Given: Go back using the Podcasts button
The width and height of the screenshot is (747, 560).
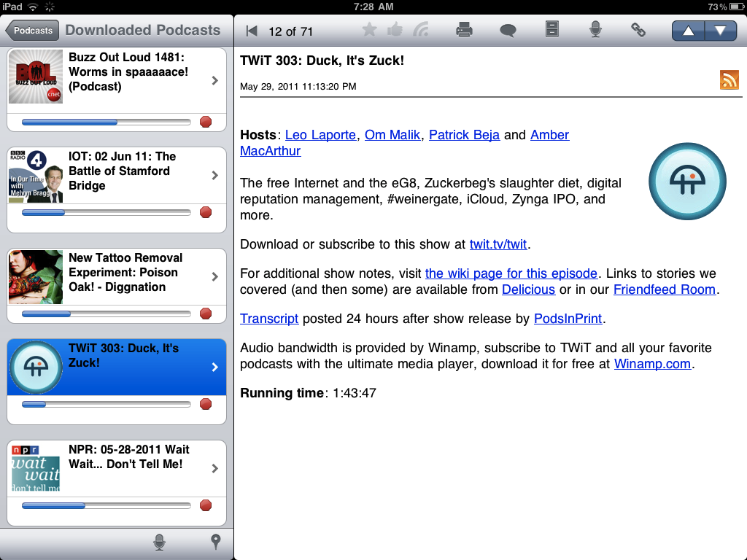Looking at the screenshot, I should click(32, 31).
